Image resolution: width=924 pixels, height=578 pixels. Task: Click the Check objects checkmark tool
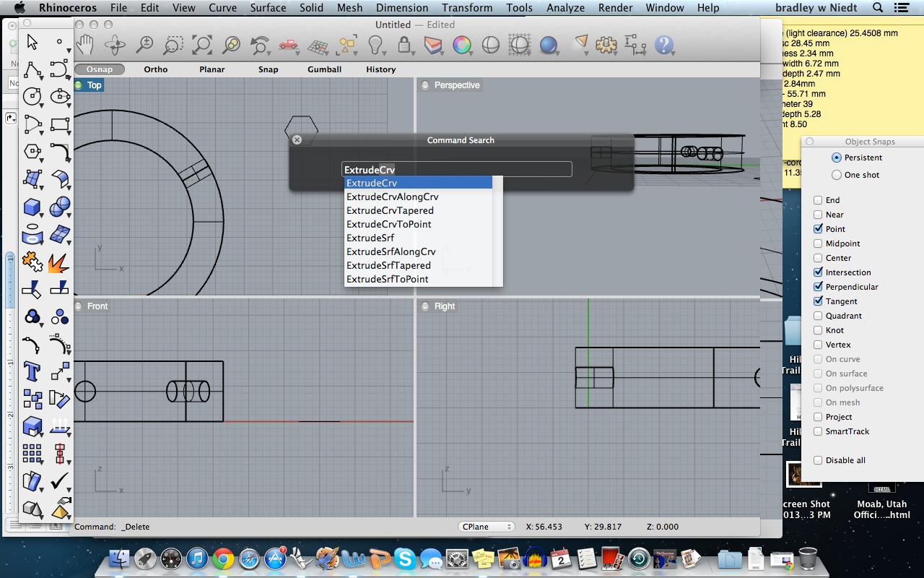(60, 480)
